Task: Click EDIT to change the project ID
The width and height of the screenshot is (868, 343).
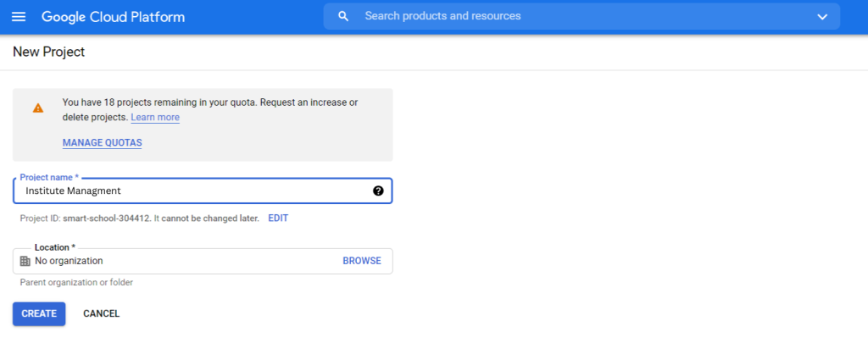Action: [x=278, y=219]
